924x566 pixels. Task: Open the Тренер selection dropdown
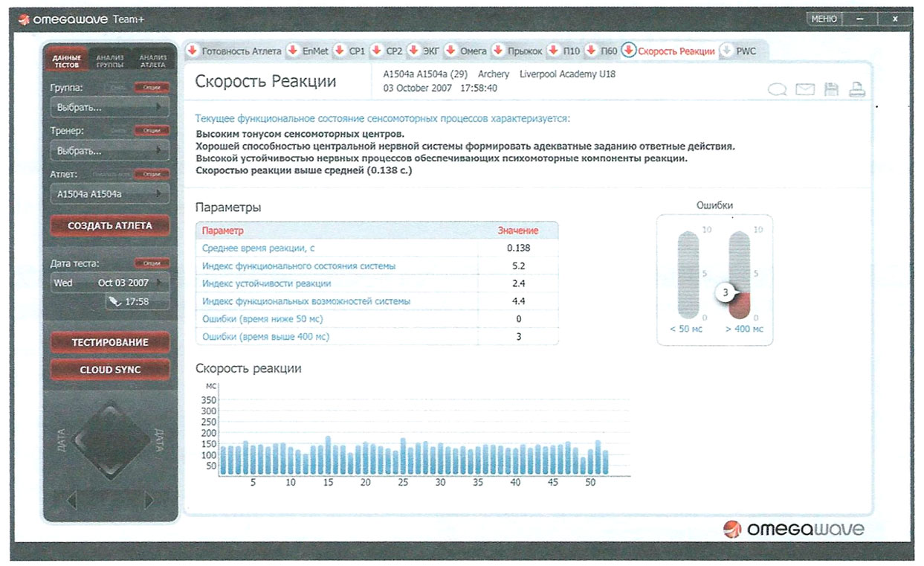[109, 151]
